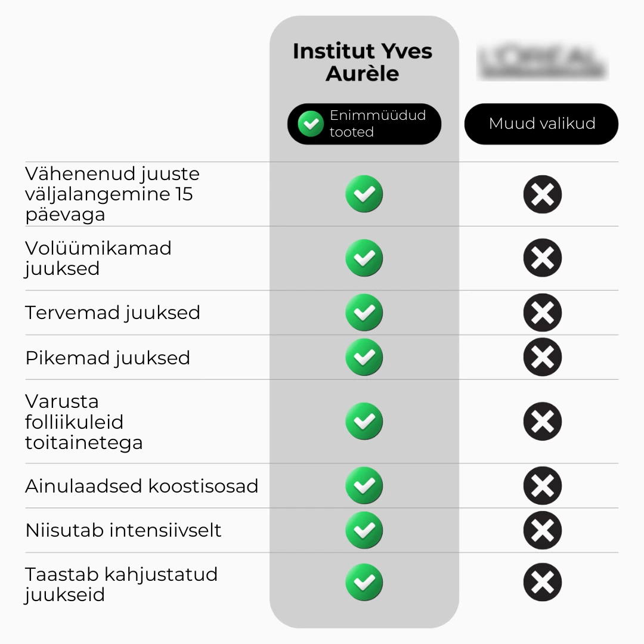Click the Muud valikud button

click(x=541, y=124)
